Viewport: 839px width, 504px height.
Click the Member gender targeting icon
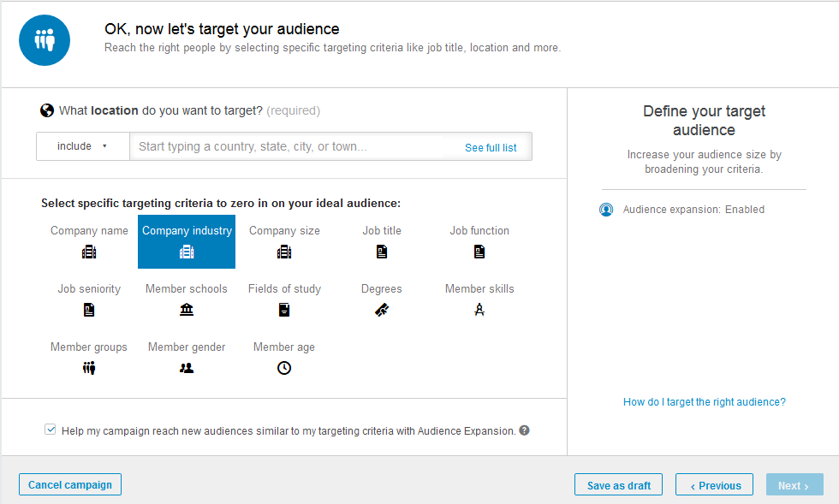coord(186,367)
